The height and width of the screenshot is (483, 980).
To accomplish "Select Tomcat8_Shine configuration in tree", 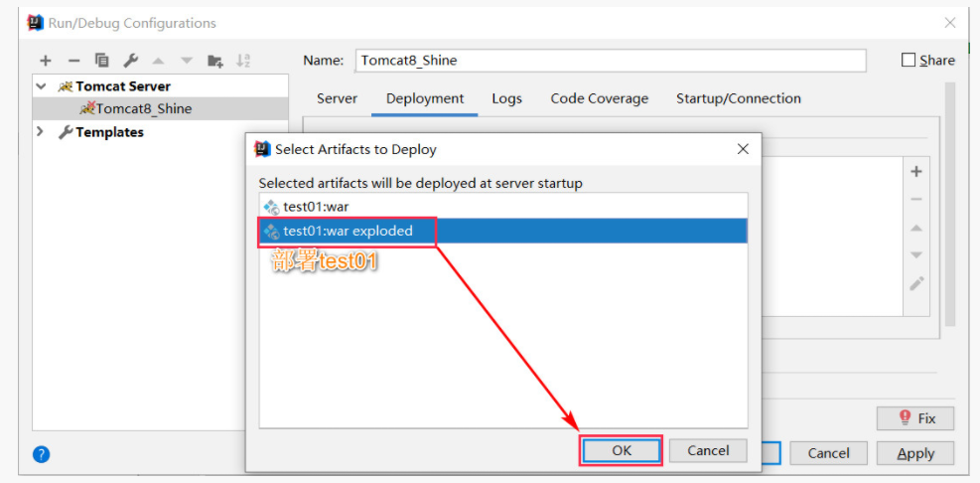I will 161,109.
